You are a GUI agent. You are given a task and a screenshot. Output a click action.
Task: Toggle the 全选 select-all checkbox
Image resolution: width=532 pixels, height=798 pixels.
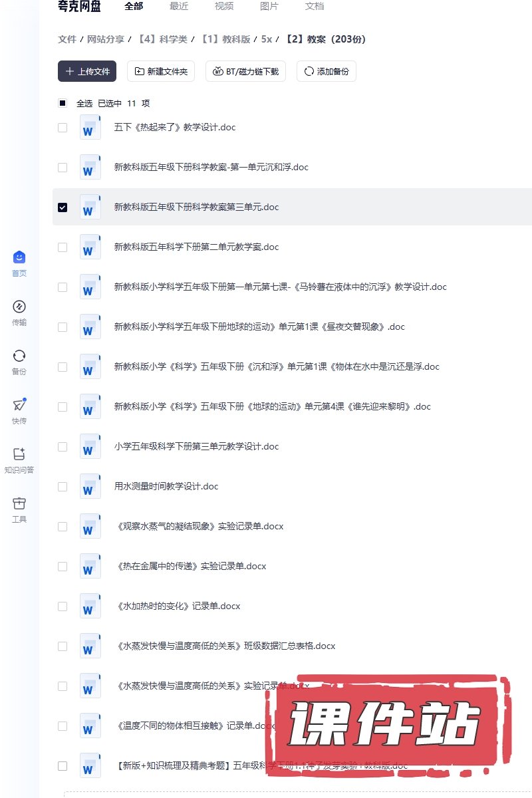pos(63,103)
